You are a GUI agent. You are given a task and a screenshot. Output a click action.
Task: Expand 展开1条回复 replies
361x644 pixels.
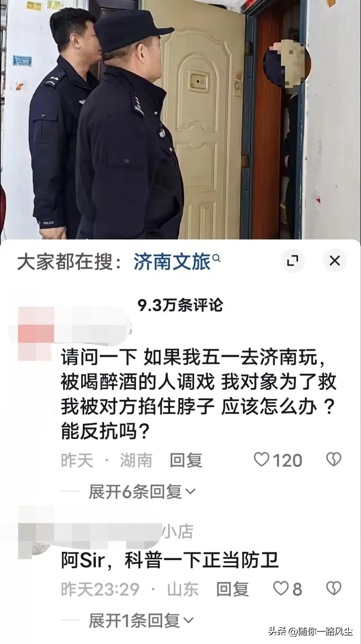(x=141, y=621)
